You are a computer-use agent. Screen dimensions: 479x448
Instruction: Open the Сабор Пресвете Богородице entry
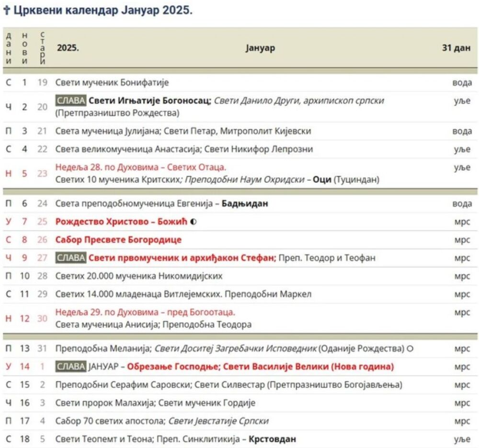(x=118, y=240)
